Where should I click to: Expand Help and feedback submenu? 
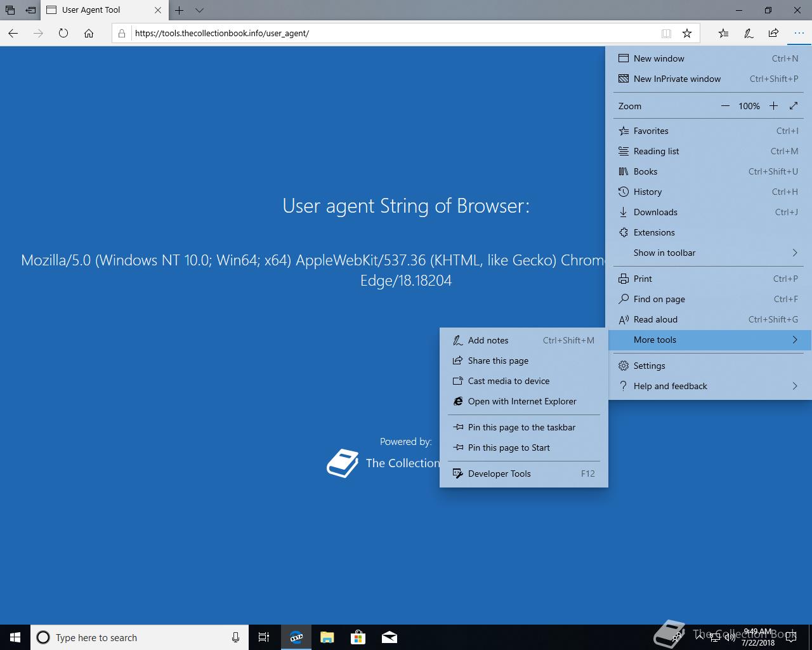pyautogui.click(x=709, y=386)
